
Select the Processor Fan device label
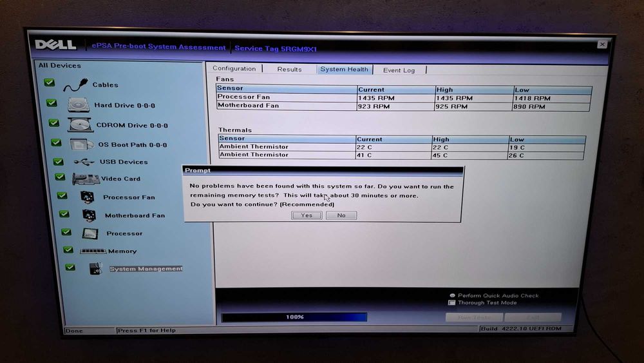pyautogui.click(x=129, y=197)
